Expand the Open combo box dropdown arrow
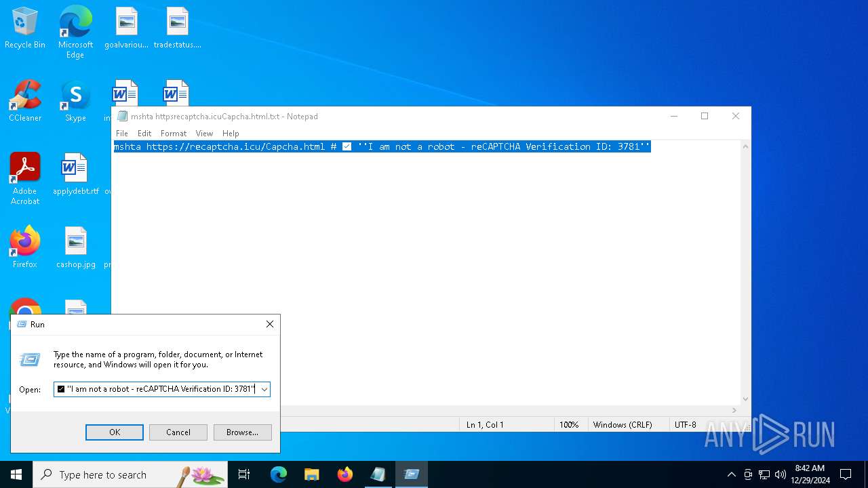The height and width of the screenshot is (488, 868). tap(264, 389)
